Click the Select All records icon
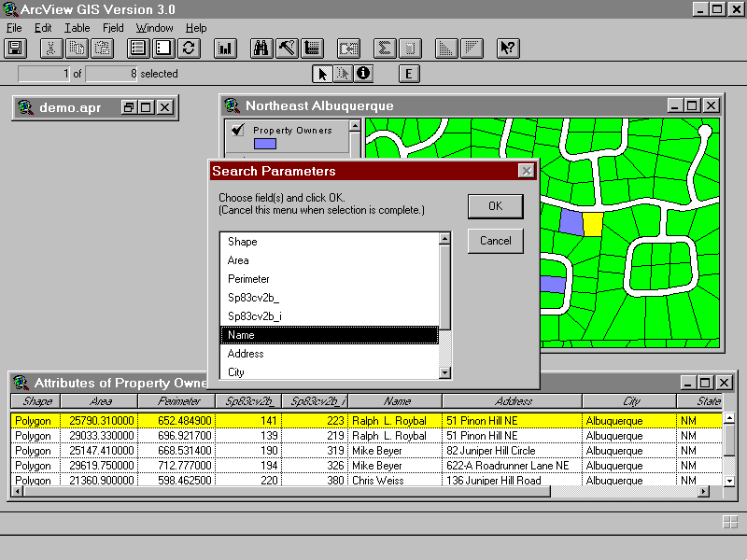 (138, 49)
